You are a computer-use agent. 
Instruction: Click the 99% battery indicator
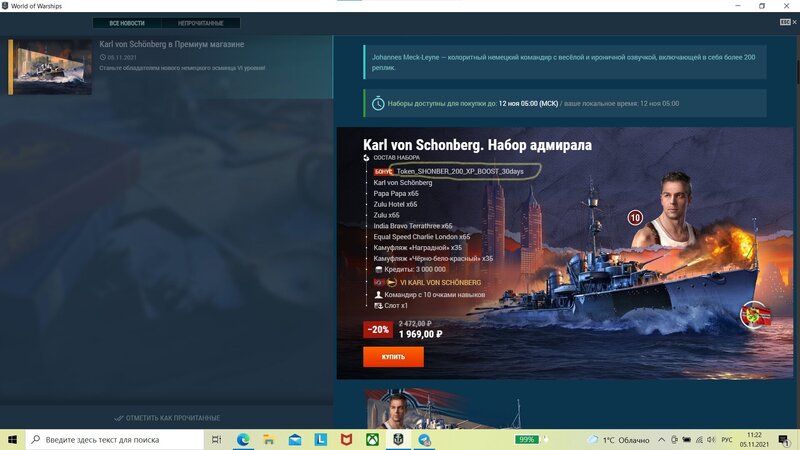(x=527, y=439)
